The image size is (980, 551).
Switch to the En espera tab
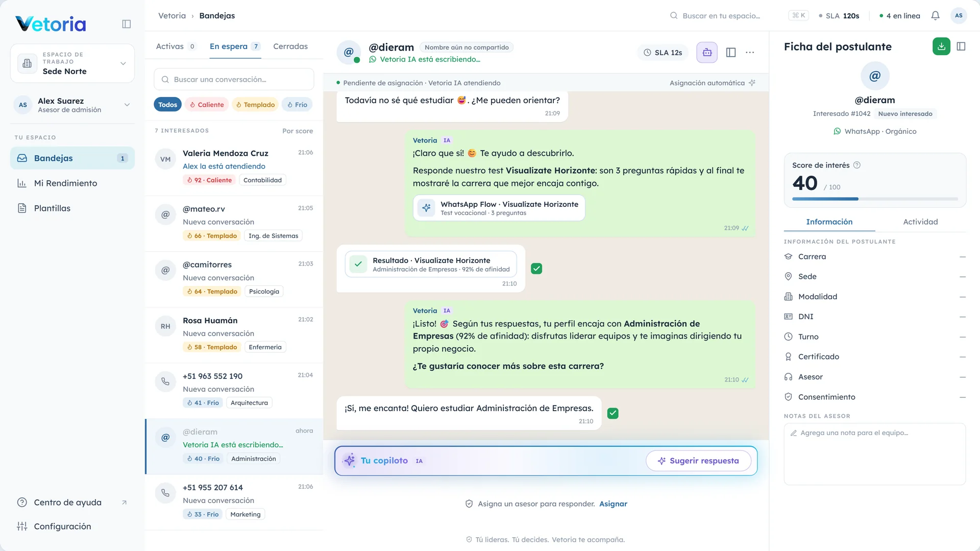(235, 46)
